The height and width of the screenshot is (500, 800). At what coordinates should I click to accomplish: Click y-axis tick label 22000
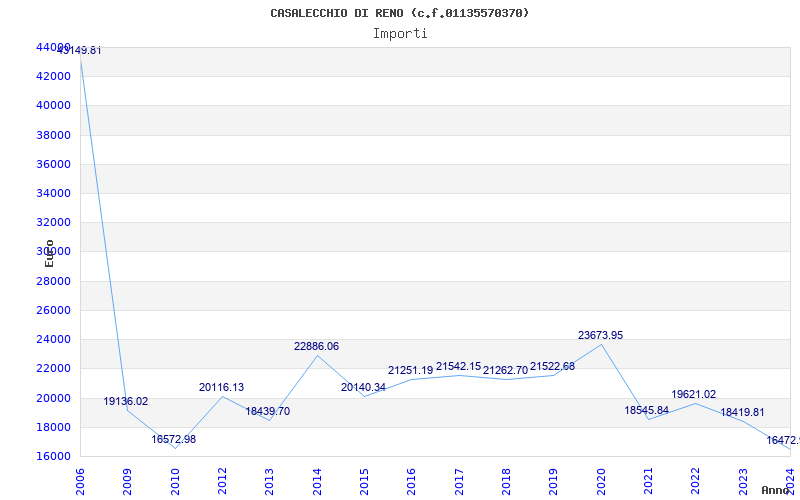[54, 368]
